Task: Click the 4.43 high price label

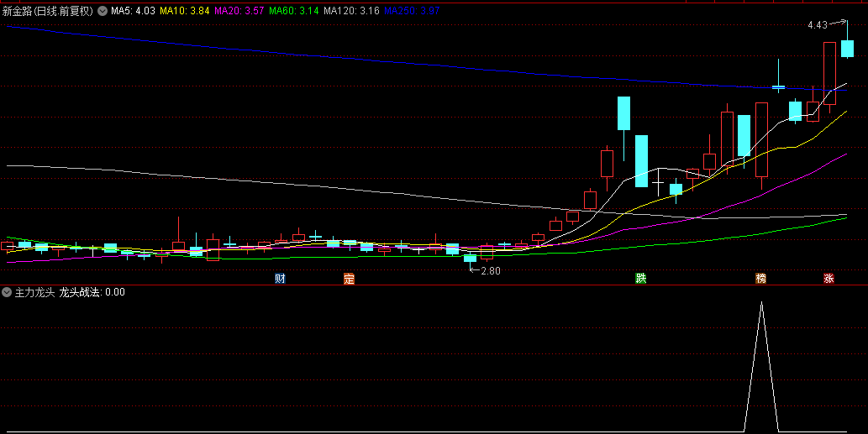Action: point(818,25)
